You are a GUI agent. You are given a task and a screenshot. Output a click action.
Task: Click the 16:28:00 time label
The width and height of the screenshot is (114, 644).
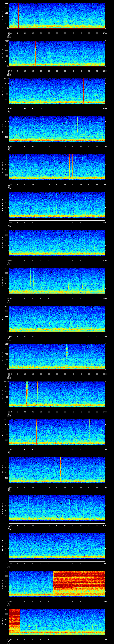[x=9, y=487]
